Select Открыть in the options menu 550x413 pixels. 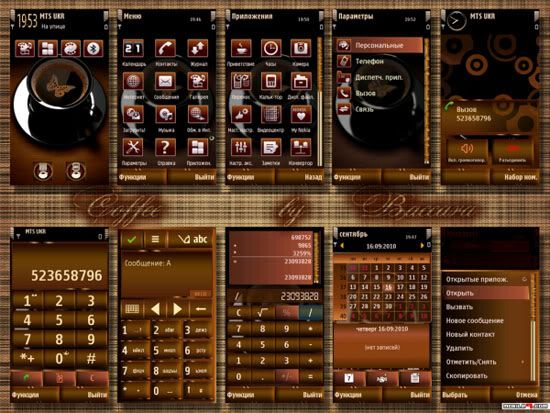click(x=485, y=293)
